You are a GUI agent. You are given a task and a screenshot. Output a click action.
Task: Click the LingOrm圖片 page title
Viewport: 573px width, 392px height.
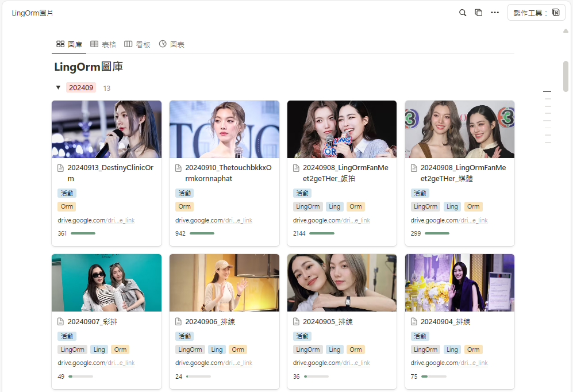pos(32,13)
